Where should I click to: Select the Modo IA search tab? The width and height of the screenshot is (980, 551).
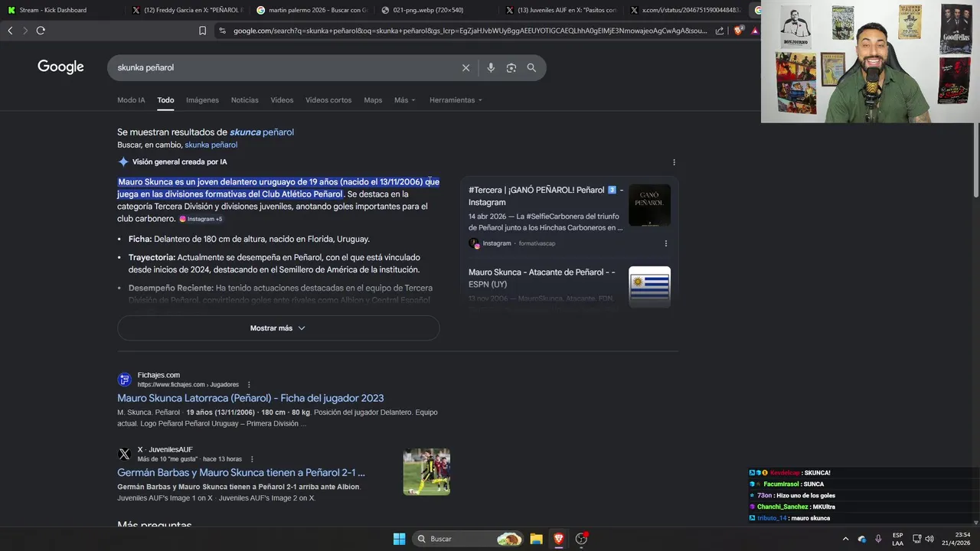coord(131,100)
